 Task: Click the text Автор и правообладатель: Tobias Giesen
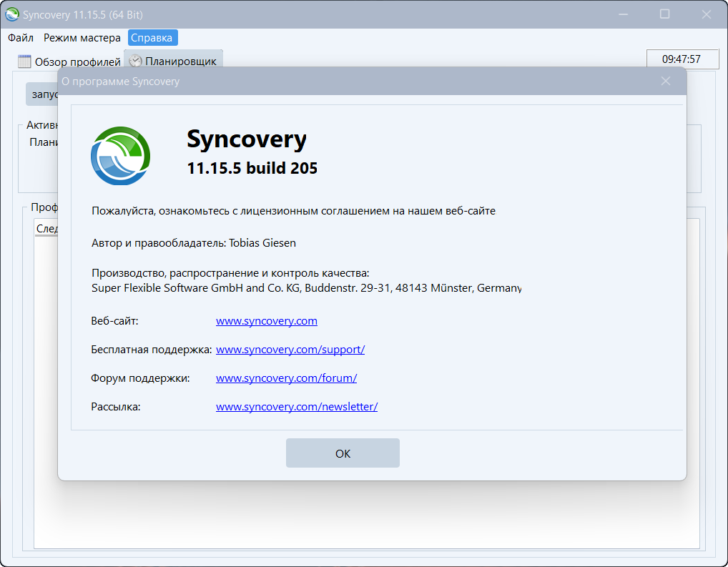(x=194, y=243)
